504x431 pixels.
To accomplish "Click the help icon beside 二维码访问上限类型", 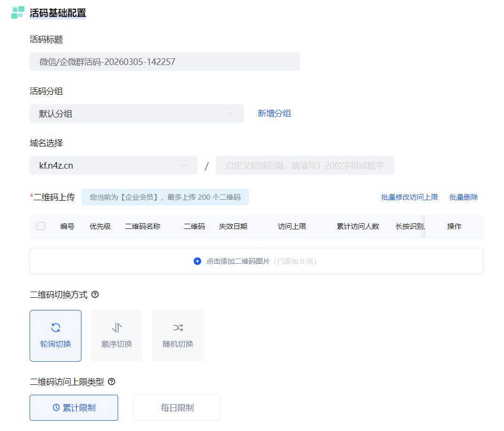I will tap(112, 382).
